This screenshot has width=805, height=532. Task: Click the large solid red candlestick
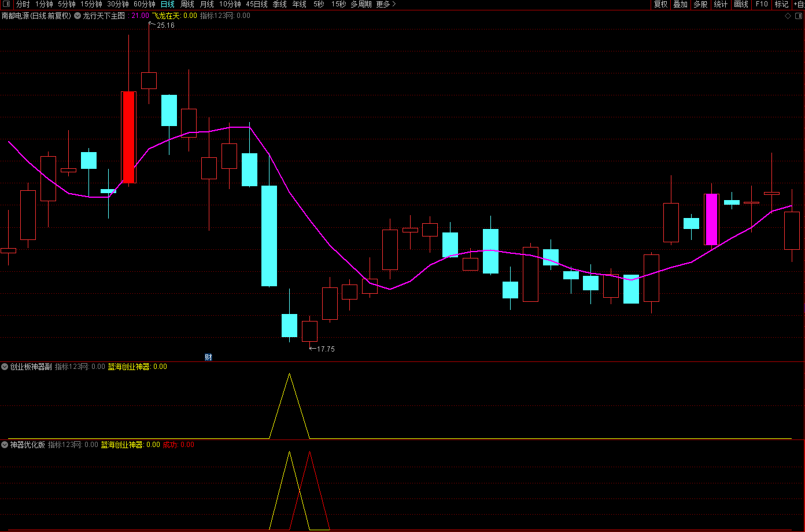128,137
